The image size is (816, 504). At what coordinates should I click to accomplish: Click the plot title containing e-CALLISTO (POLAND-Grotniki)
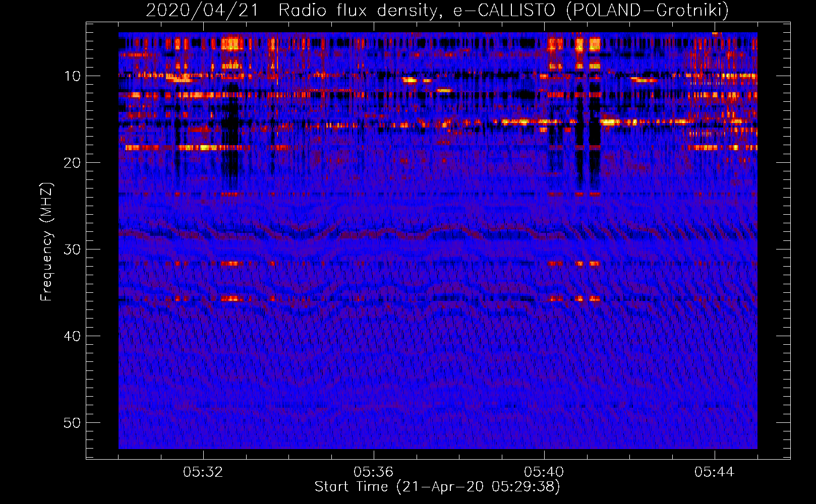[x=437, y=10]
